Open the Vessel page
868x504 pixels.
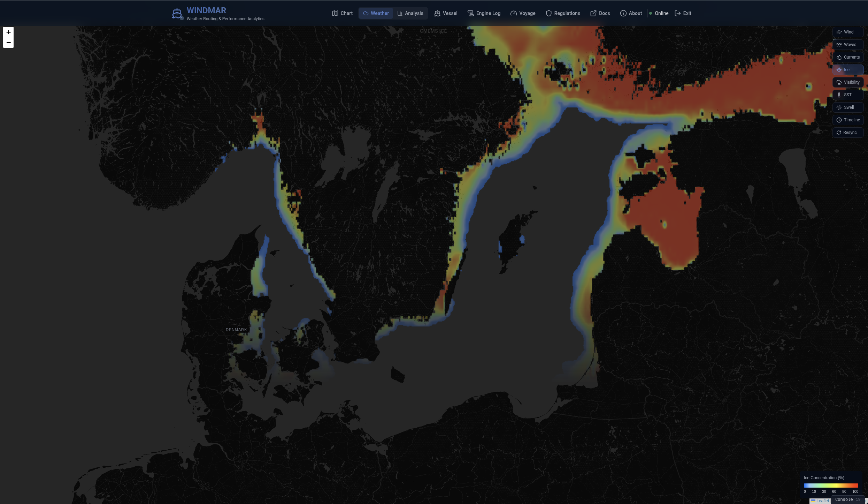click(x=446, y=13)
